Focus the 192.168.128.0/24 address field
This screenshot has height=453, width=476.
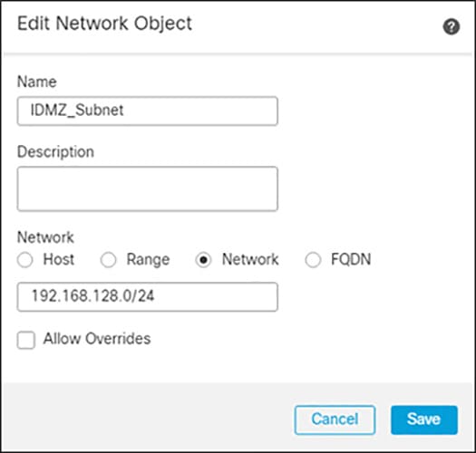tap(148, 297)
